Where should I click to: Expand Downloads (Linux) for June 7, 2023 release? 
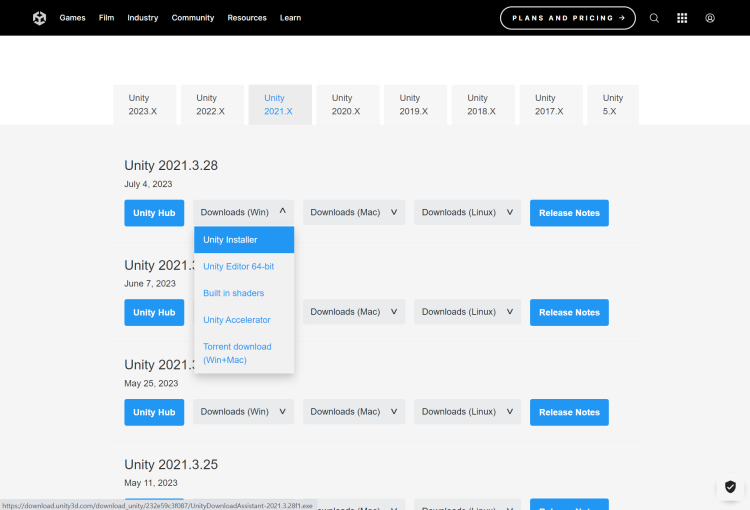467,312
